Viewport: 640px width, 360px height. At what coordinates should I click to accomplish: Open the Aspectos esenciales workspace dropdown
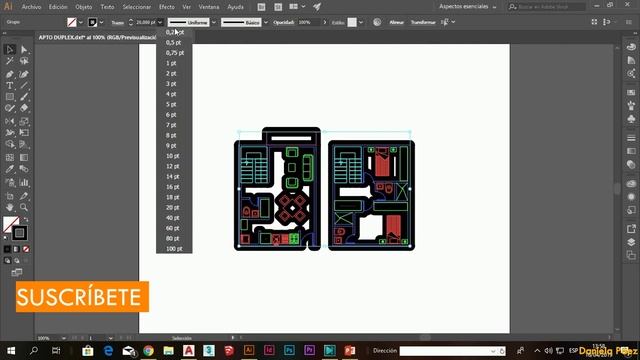468,7
